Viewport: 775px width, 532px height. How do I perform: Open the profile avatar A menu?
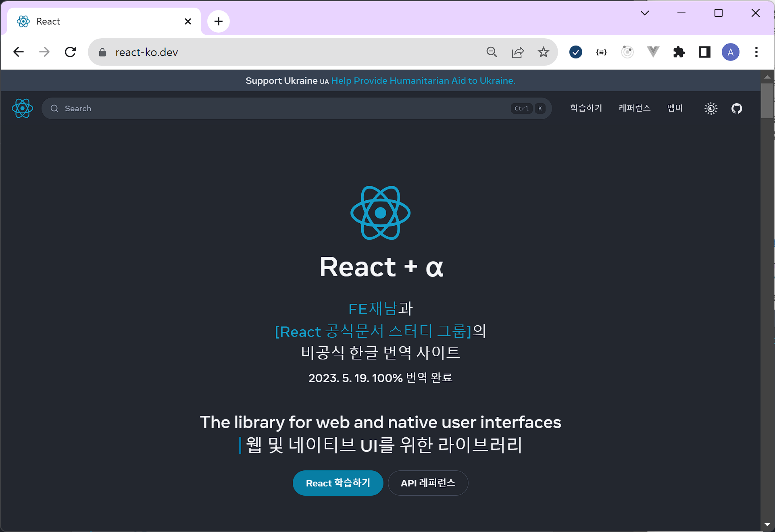[730, 52]
